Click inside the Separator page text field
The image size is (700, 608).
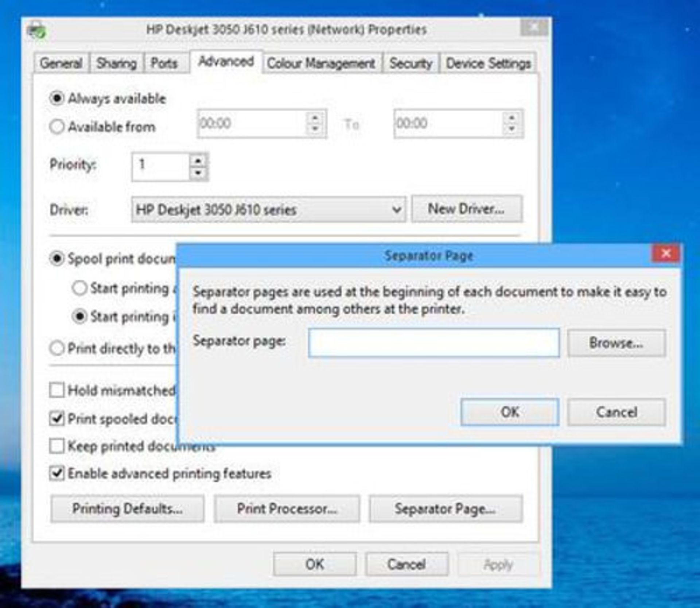click(433, 343)
